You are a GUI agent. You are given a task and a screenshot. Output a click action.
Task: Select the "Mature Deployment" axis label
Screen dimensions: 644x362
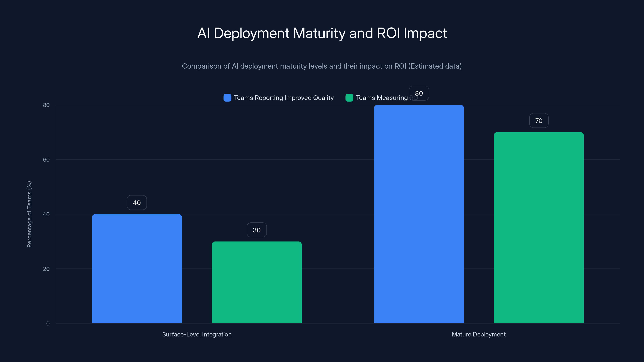click(479, 334)
